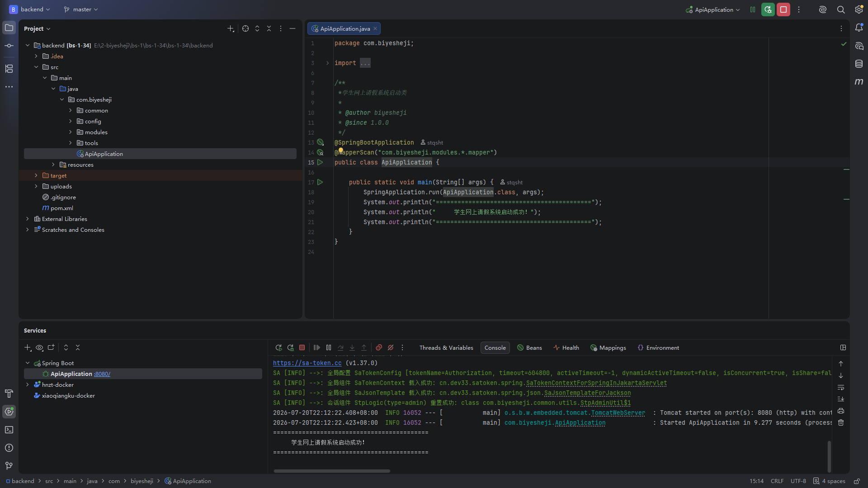The width and height of the screenshot is (868, 488).
Task: Click the run gutter icon beside the main method
Action: 320,182
